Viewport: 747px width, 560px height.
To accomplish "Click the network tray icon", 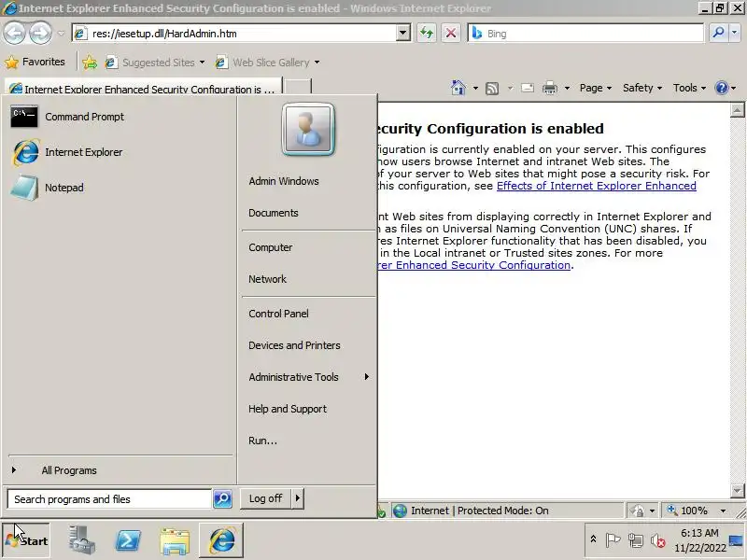I will point(635,540).
